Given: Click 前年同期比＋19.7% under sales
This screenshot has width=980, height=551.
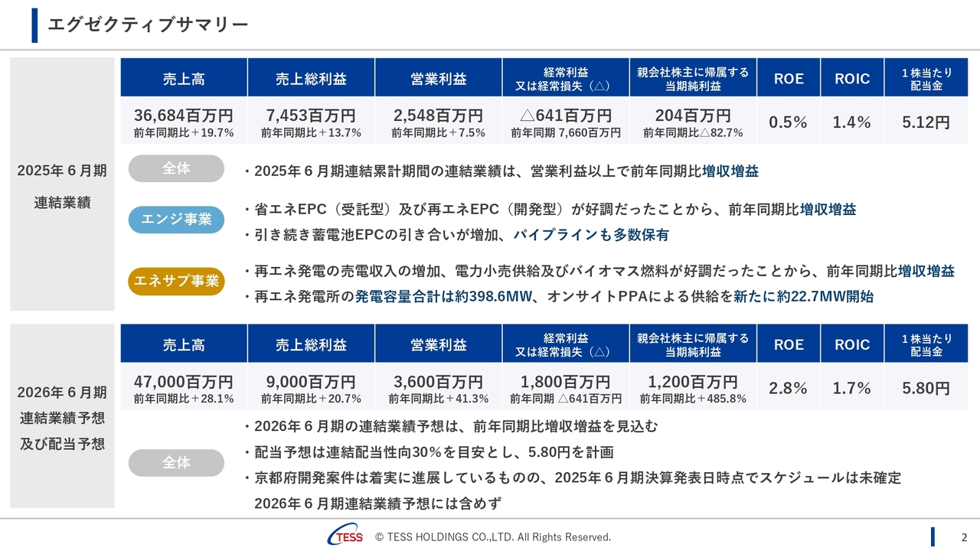Looking at the screenshot, I should coord(184,133).
